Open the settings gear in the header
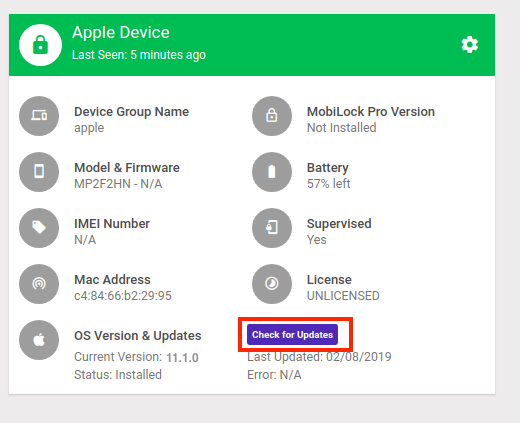 pos(469,45)
